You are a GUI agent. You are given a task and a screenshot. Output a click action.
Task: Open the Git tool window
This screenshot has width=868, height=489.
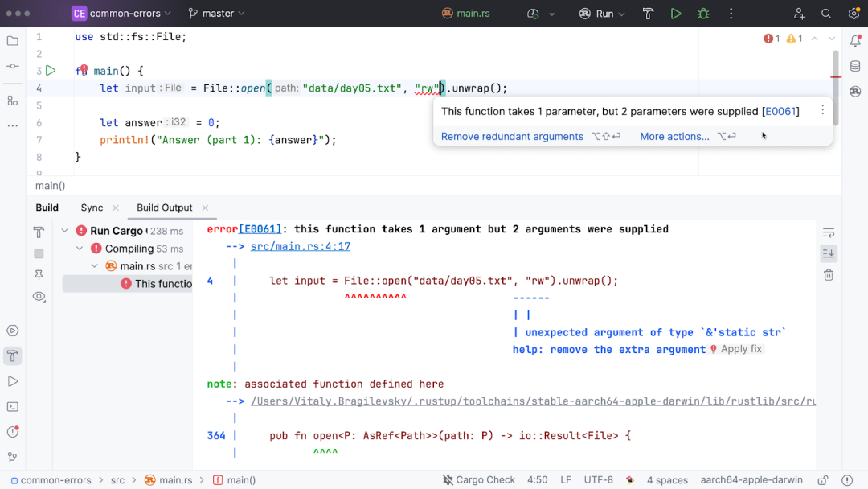pos(13,458)
